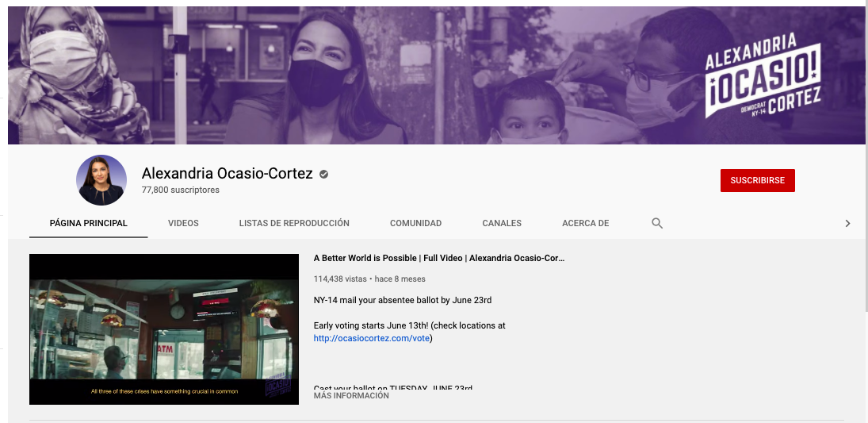Click the 114,438 vistas view count
Image resolution: width=868 pixels, height=423 pixels.
coord(340,279)
